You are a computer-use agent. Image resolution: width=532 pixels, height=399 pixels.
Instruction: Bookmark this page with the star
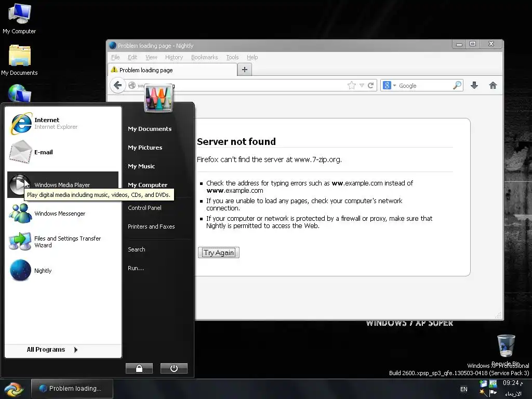(352, 86)
